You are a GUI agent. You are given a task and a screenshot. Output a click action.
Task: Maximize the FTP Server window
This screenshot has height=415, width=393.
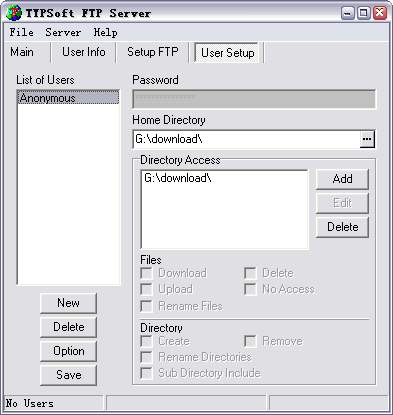(364, 13)
